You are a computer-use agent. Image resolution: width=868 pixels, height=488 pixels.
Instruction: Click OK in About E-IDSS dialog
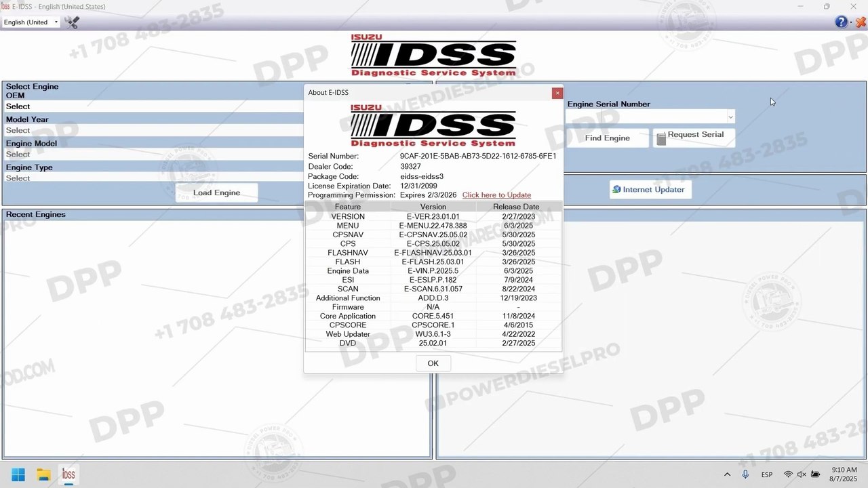click(x=433, y=363)
